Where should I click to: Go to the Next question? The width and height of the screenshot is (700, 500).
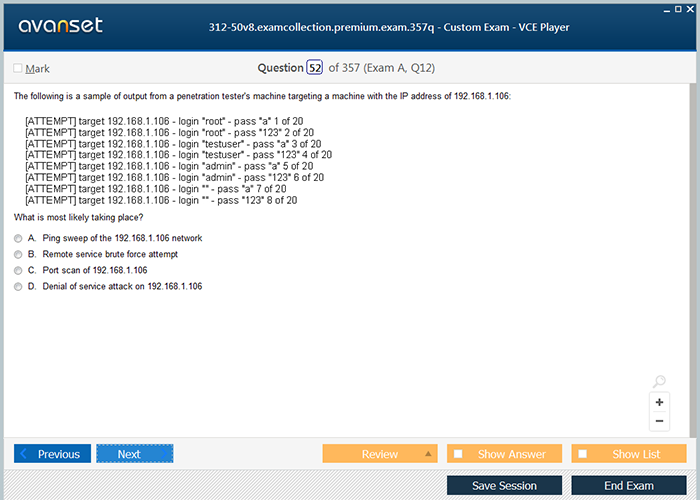tap(135, 454)
